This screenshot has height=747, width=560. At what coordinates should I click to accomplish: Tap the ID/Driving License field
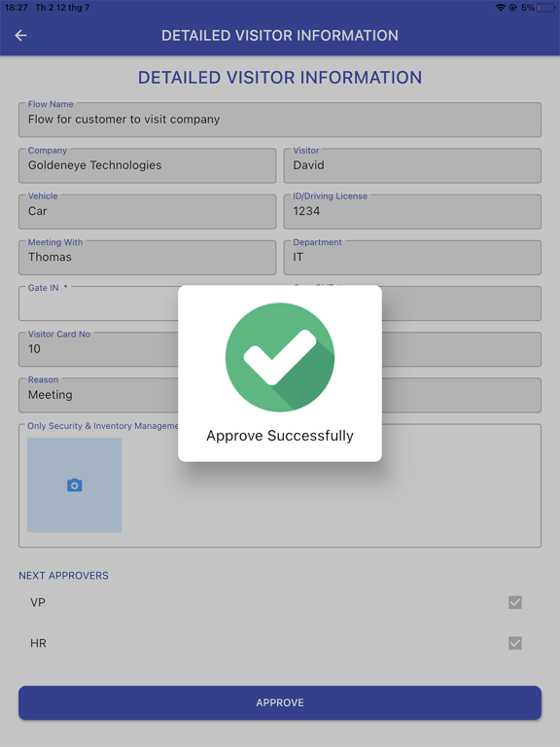(412, 211)
